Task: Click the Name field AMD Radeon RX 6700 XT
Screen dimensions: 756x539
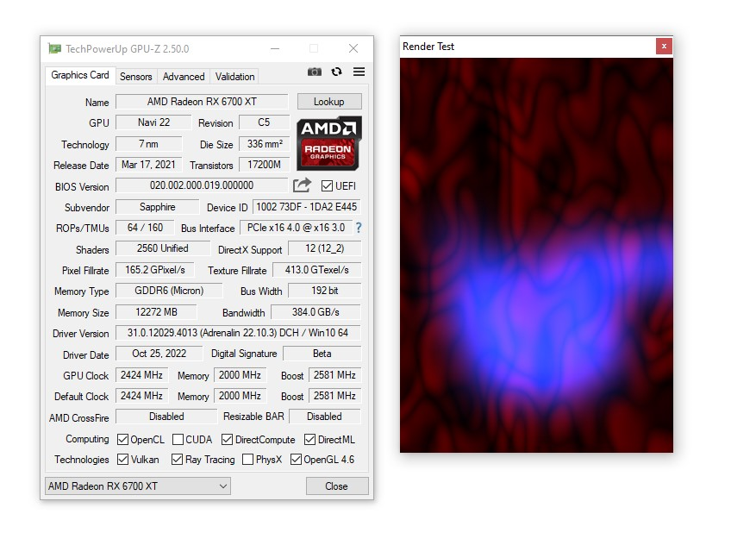Action: click(202, 102)
